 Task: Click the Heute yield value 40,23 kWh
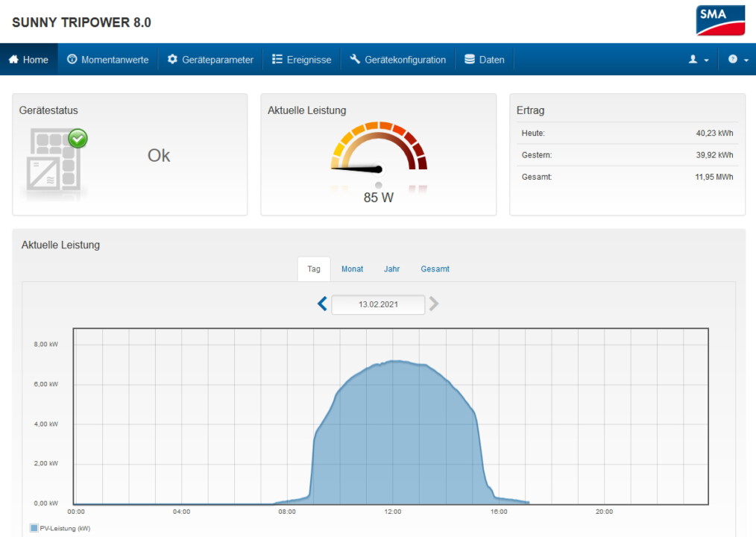pos(714,134)
